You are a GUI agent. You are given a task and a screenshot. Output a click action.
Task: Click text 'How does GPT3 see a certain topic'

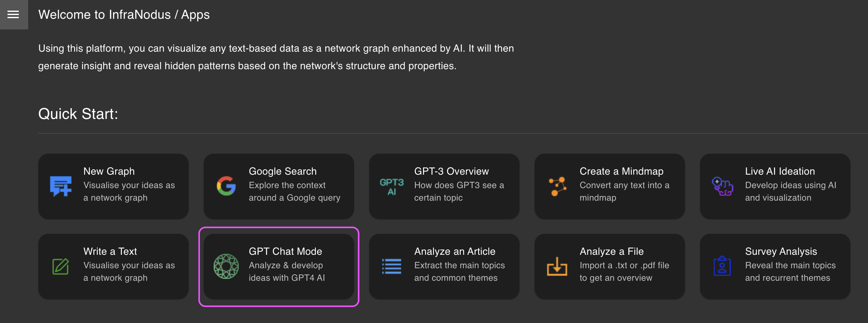coord(459,192)
